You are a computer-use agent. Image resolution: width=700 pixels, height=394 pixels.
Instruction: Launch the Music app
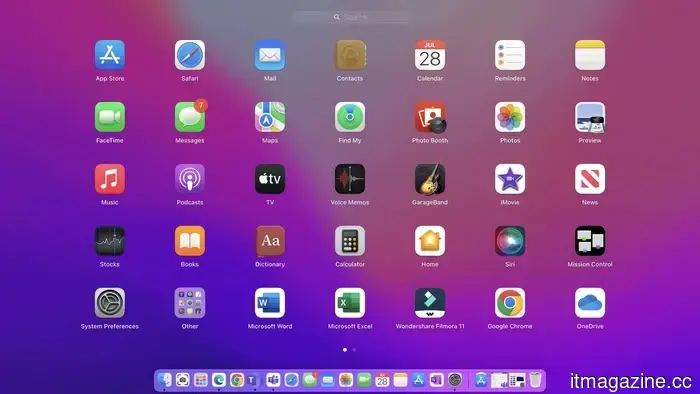pyautogui.click(x=110, y=179)
